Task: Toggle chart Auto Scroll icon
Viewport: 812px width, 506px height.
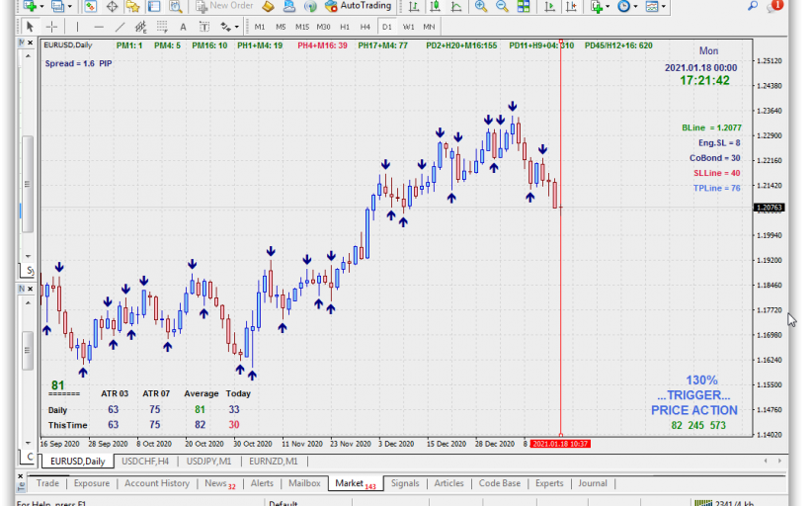Action: 550,6
